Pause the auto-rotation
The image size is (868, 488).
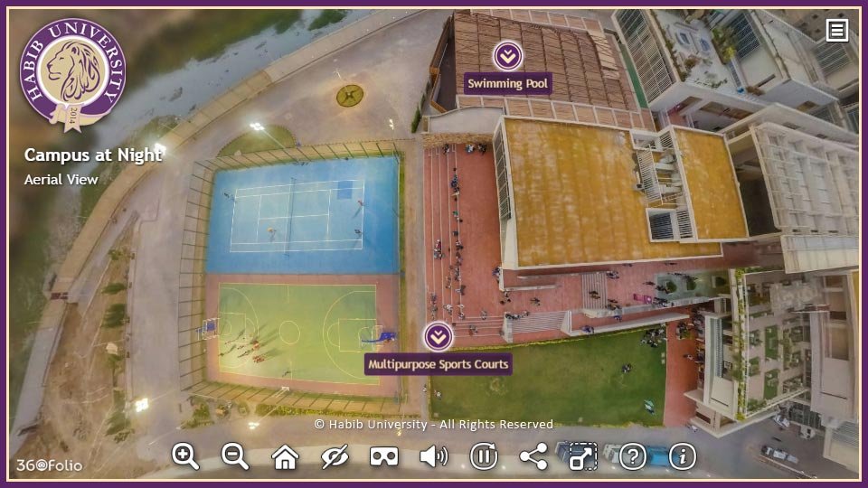[x=484, y=456]
